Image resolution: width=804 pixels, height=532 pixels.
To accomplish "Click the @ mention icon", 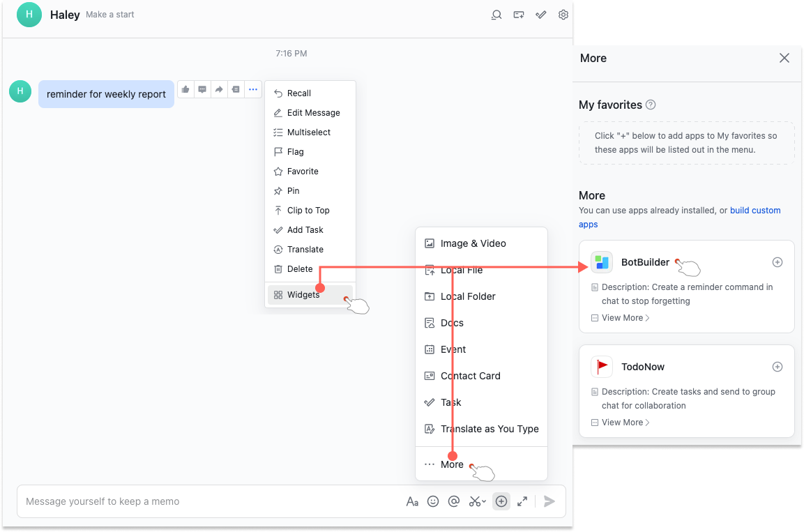I will click(454, 501).
